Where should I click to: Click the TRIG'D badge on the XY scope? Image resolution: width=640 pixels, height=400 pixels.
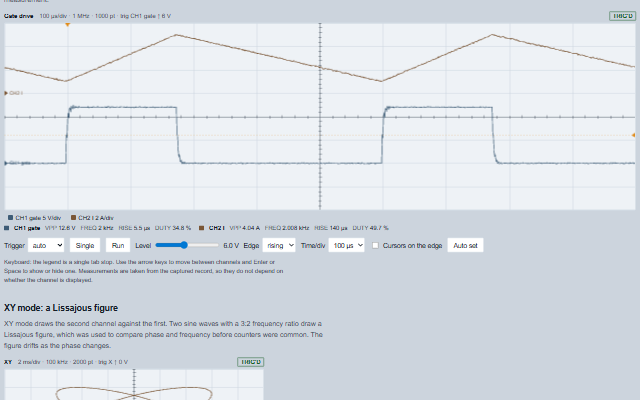[x=251, y=362]
